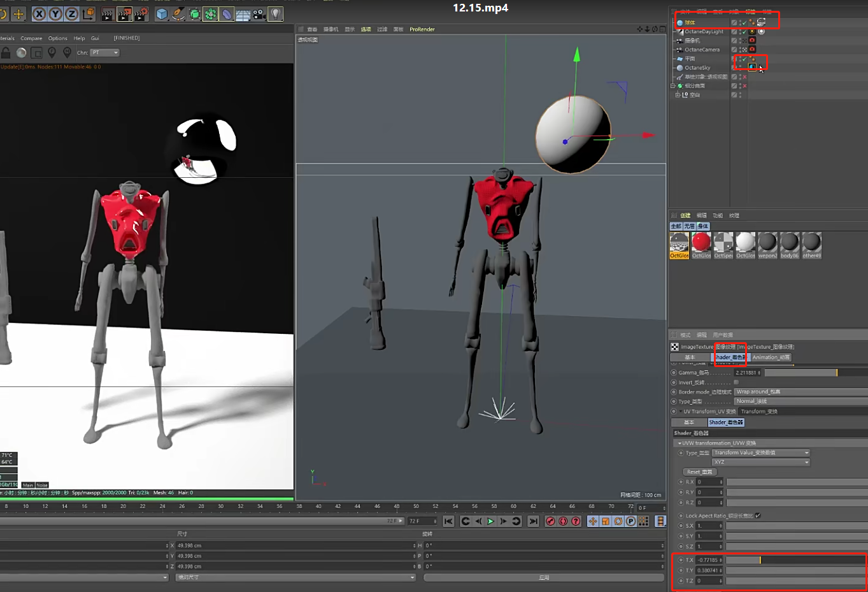Render the active view with clapperboard icon
868x592 pixels.
pos(108,13)
